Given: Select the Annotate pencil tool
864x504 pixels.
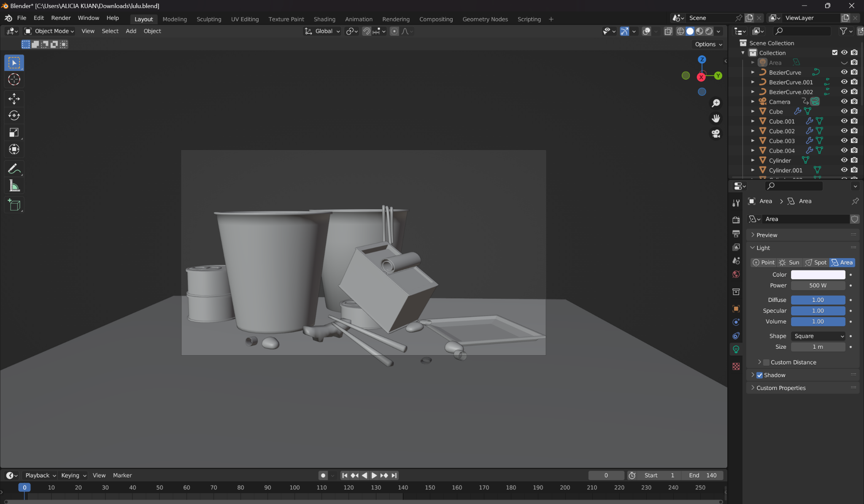Looking at the screenshot, I should [14, 169].
